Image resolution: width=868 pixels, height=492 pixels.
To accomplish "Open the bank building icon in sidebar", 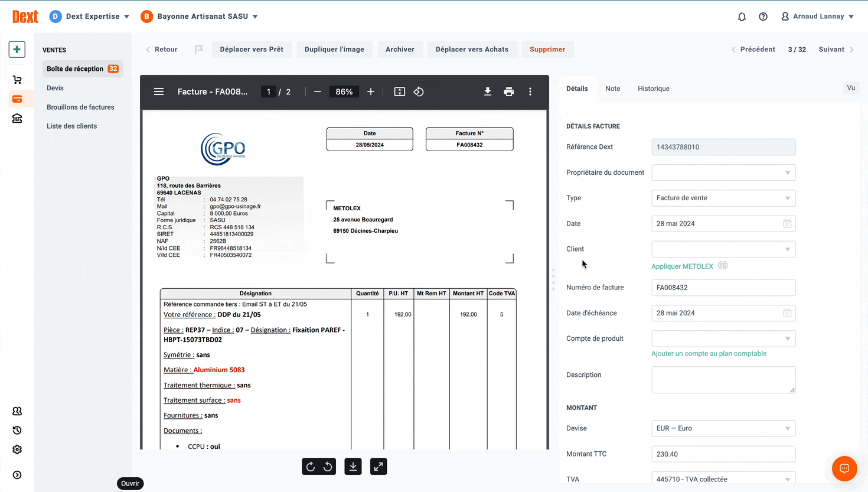I will (17, 118).
